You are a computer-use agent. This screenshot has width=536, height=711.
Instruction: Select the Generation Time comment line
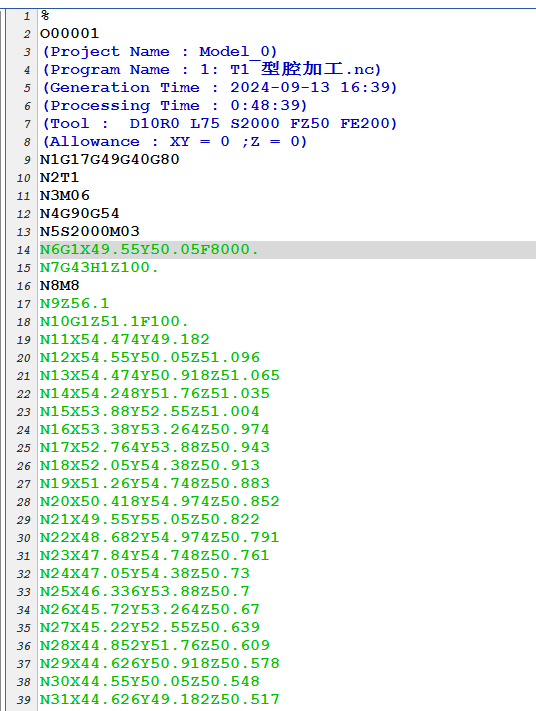[x=219, y=88]
